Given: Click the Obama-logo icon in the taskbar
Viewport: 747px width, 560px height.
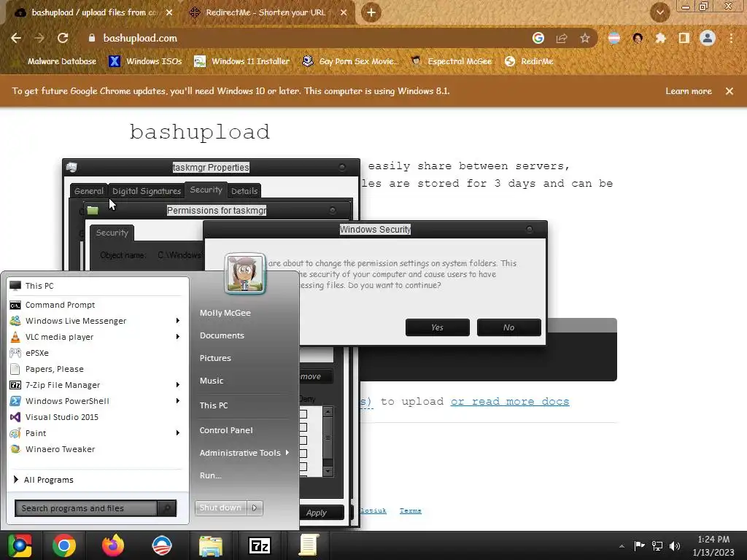Looking at the screenshot, I should click(x=162, y=545).
